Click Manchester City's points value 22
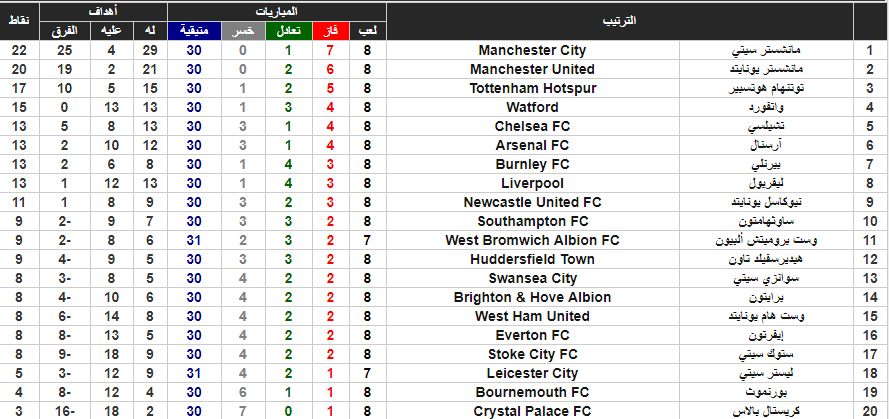This screenshot has height=419, width=889. point(19,50)
